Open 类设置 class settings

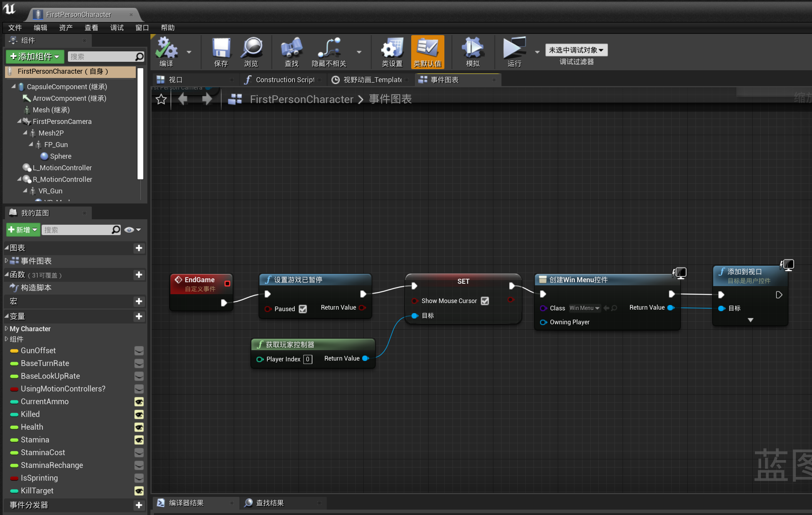[391, 52]
